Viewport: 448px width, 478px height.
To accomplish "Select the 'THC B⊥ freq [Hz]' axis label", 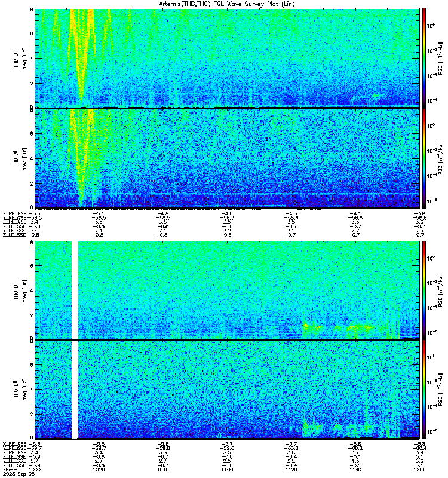I will coord(20,290).
